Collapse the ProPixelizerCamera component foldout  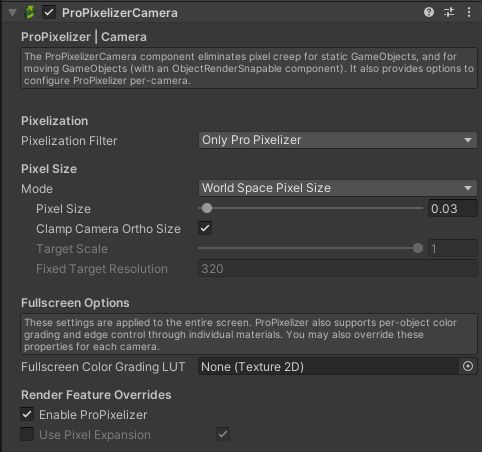pos(13,13)
